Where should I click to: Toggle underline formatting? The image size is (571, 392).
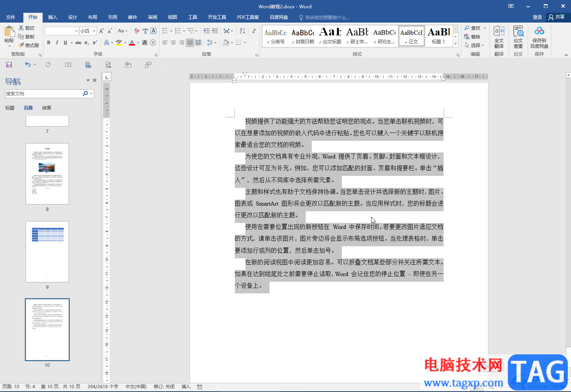point(65,43)
